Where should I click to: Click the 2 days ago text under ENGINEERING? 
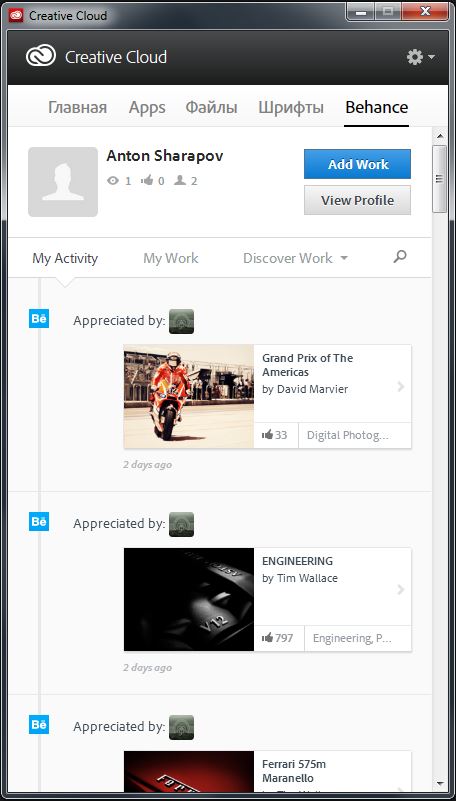(x=148, y=667)
